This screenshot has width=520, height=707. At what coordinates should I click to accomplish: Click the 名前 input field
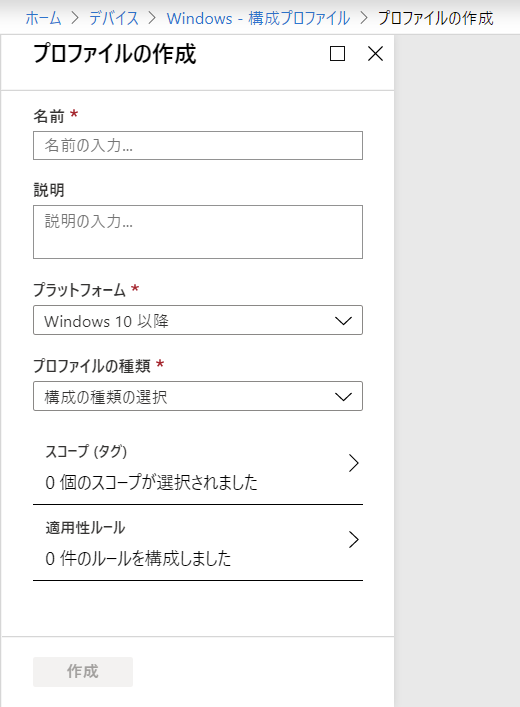pos(198,145)
